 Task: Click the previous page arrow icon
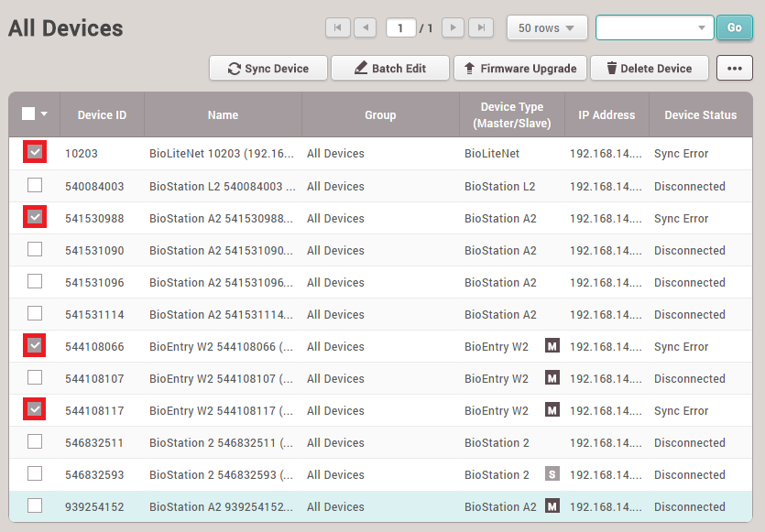click(366, 27)
